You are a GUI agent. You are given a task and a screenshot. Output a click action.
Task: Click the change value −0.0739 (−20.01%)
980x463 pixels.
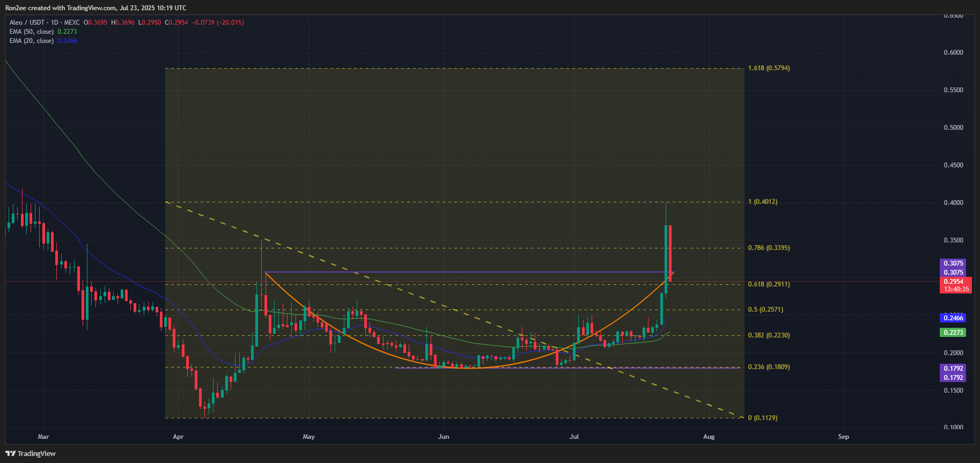pyautogui.click(x=218, y=23)
